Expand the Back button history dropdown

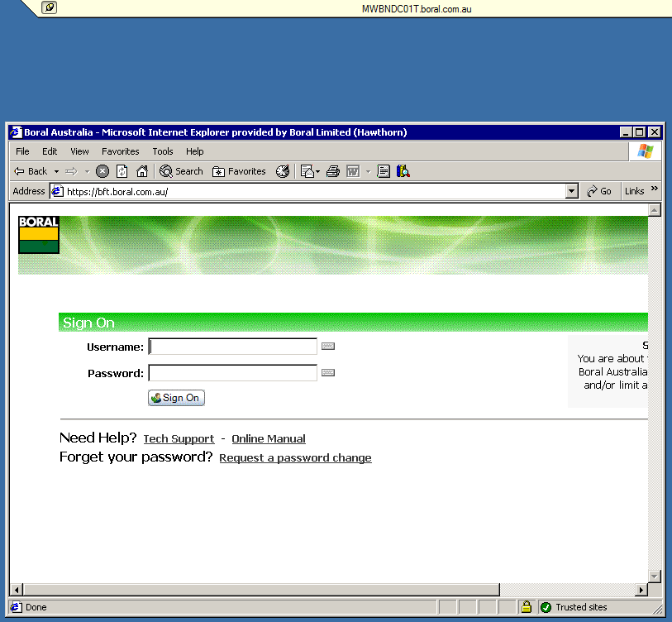[x=56, y=172]
